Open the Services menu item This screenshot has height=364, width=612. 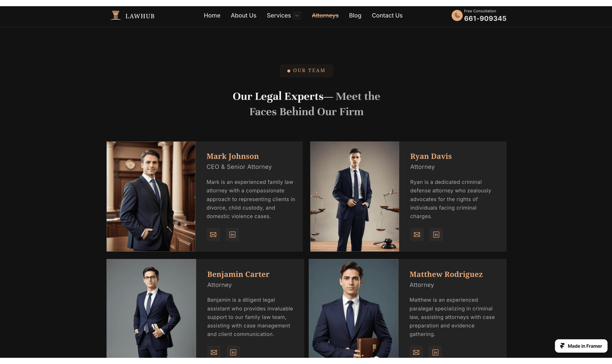pos(279,15)
